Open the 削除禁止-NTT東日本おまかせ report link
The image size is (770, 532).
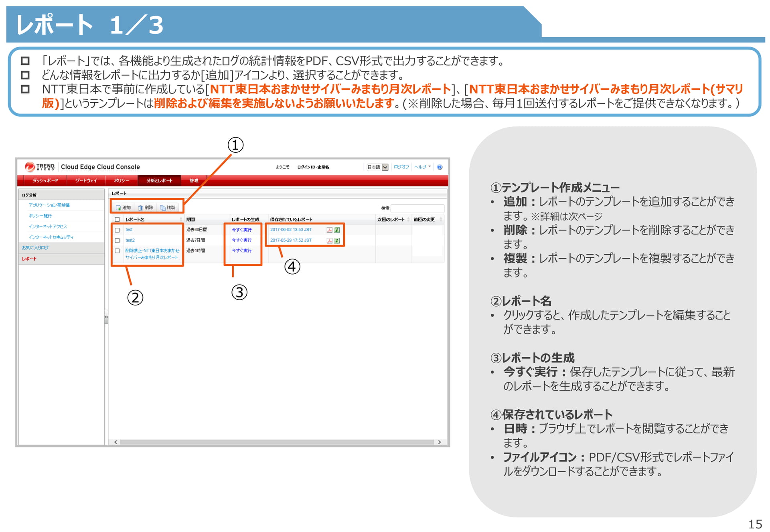[x=152, y=254]
